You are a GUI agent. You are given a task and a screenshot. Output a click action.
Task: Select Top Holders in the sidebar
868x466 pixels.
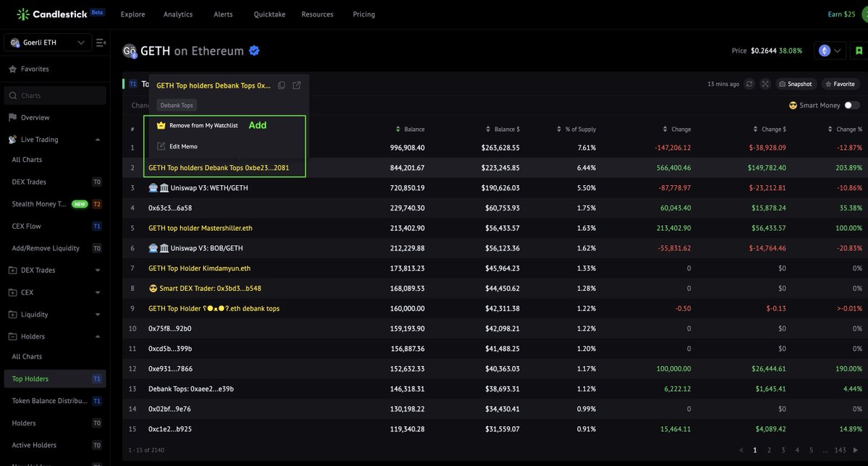(55, 378)
